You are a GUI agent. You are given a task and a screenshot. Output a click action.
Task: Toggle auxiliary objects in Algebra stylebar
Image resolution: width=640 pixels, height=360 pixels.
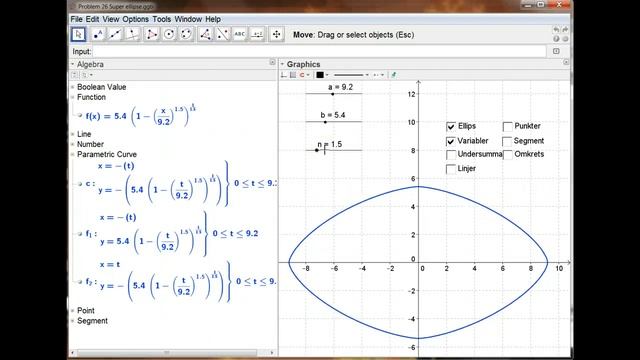click(74, 75)
